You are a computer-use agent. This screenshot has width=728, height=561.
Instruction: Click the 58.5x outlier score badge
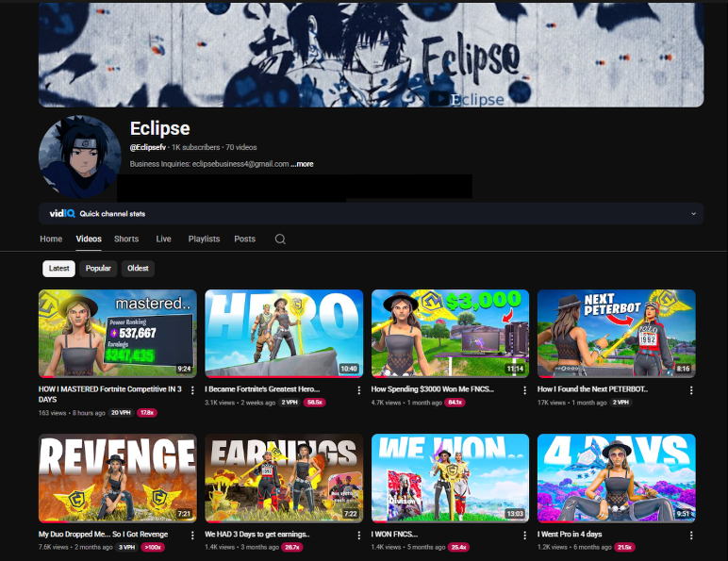pos(314,403)
